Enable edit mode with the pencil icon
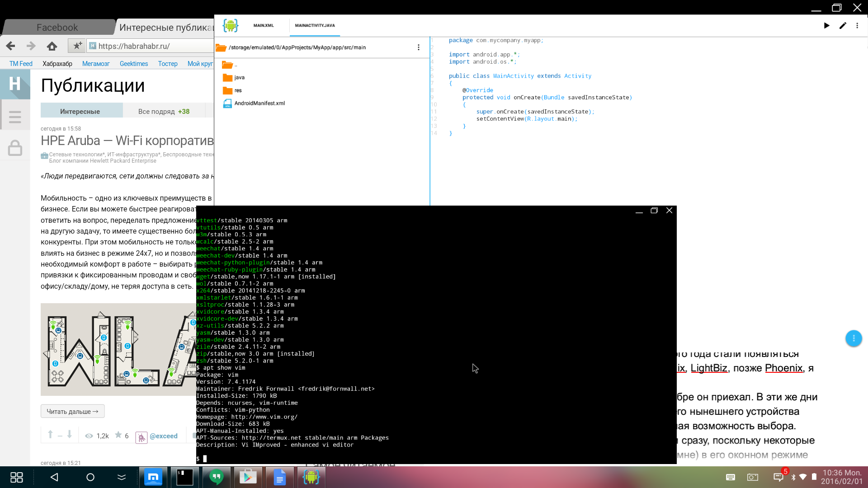This screenshot has height=488, width=868. 843,26
